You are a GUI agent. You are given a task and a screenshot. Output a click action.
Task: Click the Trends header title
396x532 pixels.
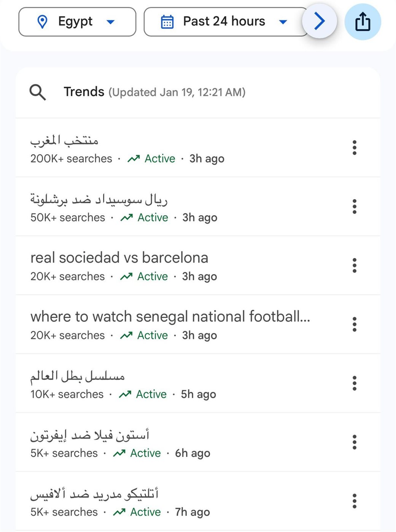[84, 92]
